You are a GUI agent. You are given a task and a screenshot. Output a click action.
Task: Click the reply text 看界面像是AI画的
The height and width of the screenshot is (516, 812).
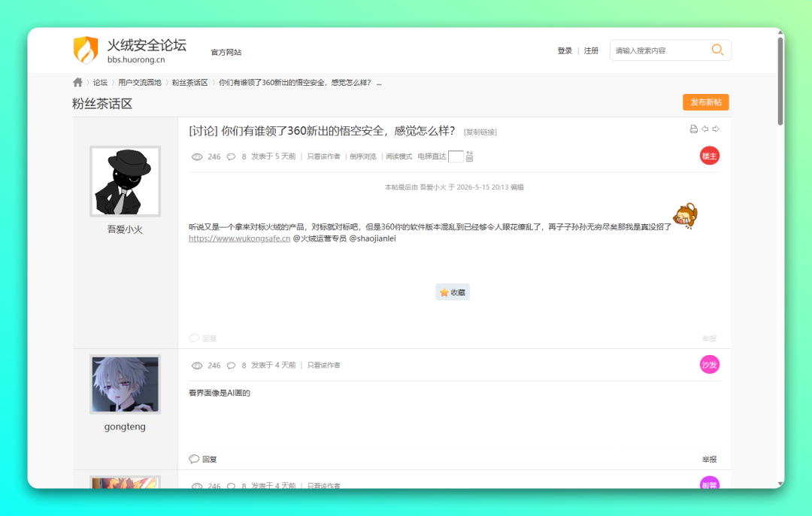(x=220, y=393)
